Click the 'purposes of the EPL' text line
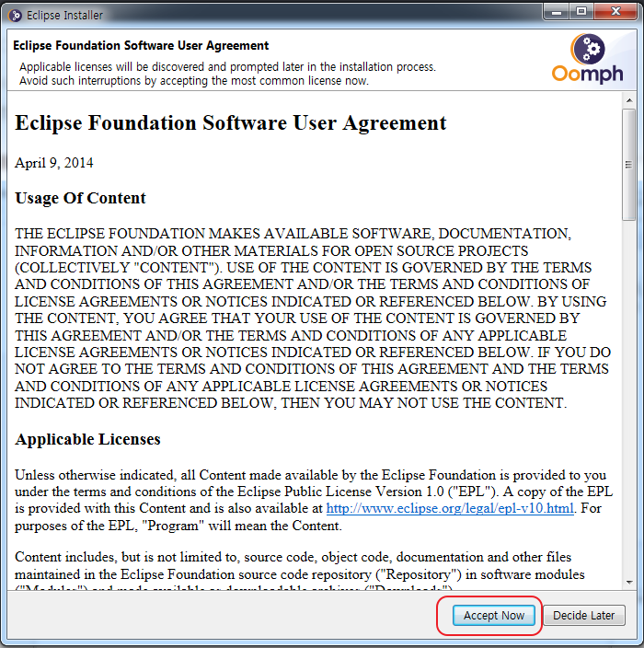The image size is (644, 648). click(178, 526)
